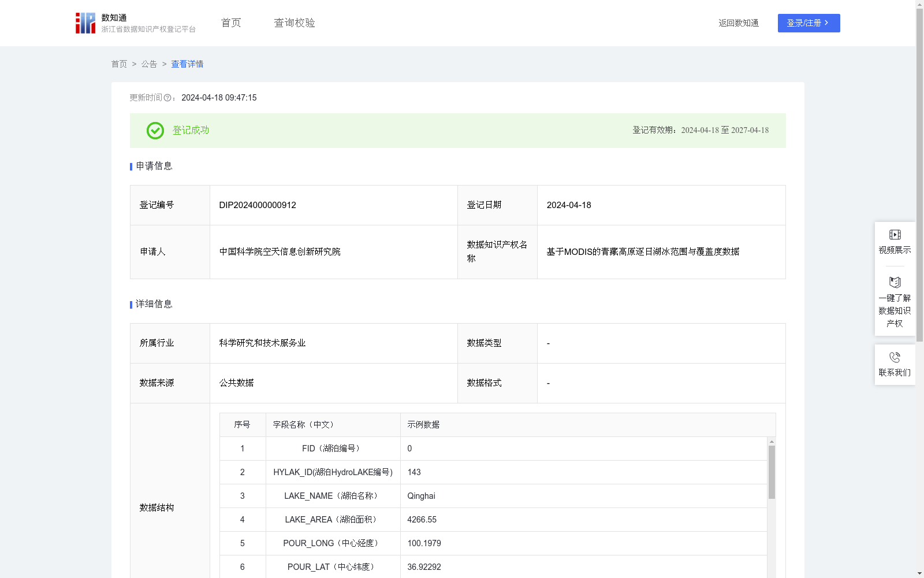
Task: Select sample value 4266.55
Action: (x=422, y=520)
